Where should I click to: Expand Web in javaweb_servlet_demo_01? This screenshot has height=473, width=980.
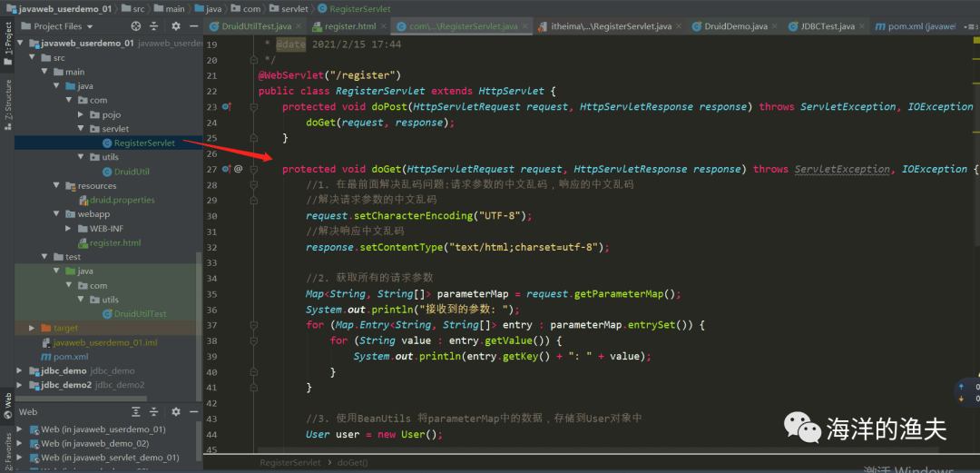(20, 458)
